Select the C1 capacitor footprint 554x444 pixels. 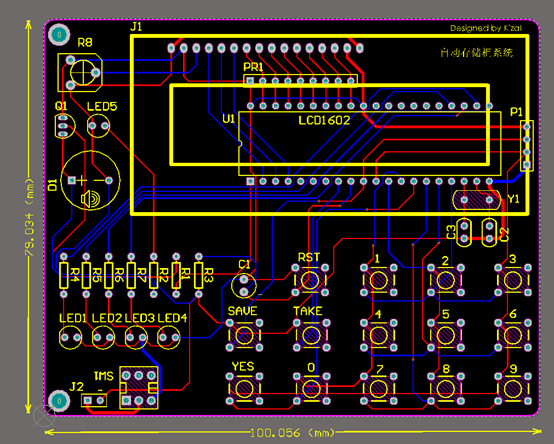(244, 285)
